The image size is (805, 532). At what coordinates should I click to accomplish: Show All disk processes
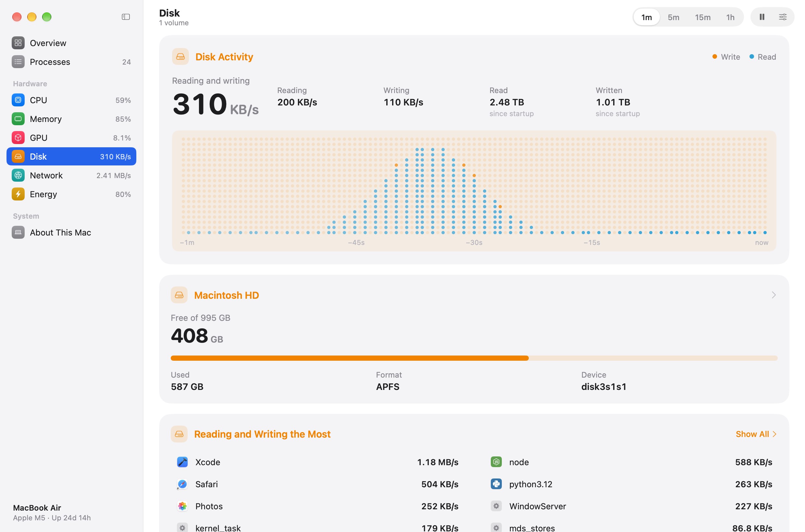point(756,434)
